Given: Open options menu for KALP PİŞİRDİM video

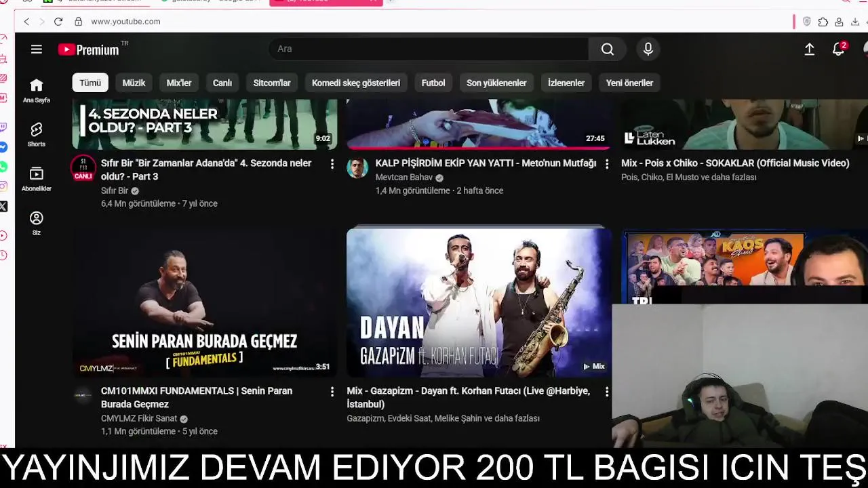Looking at the screenshot, I should [x=606, y=164].
